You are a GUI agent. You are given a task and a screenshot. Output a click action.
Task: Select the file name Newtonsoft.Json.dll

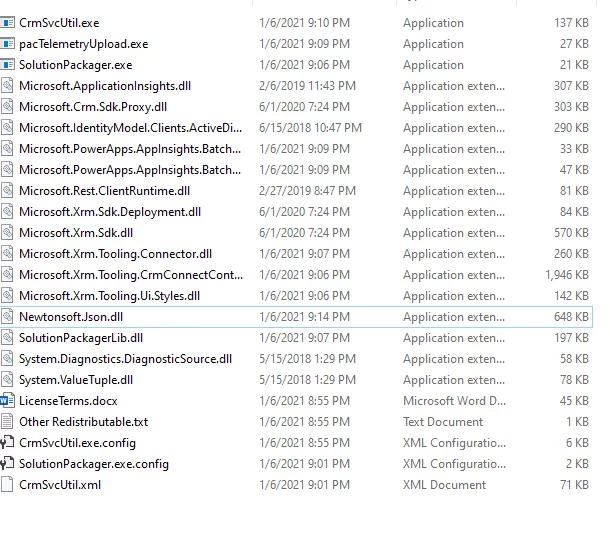pos(71,317)
